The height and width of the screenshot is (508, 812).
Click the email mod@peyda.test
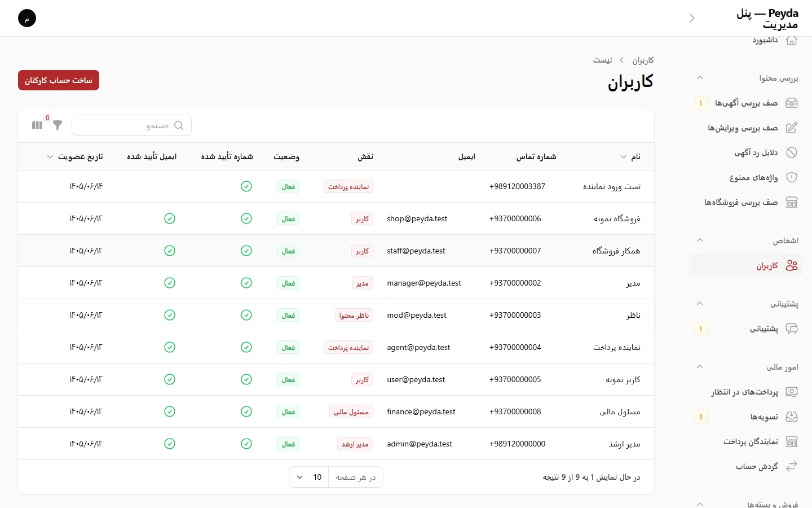click(417, 315)
